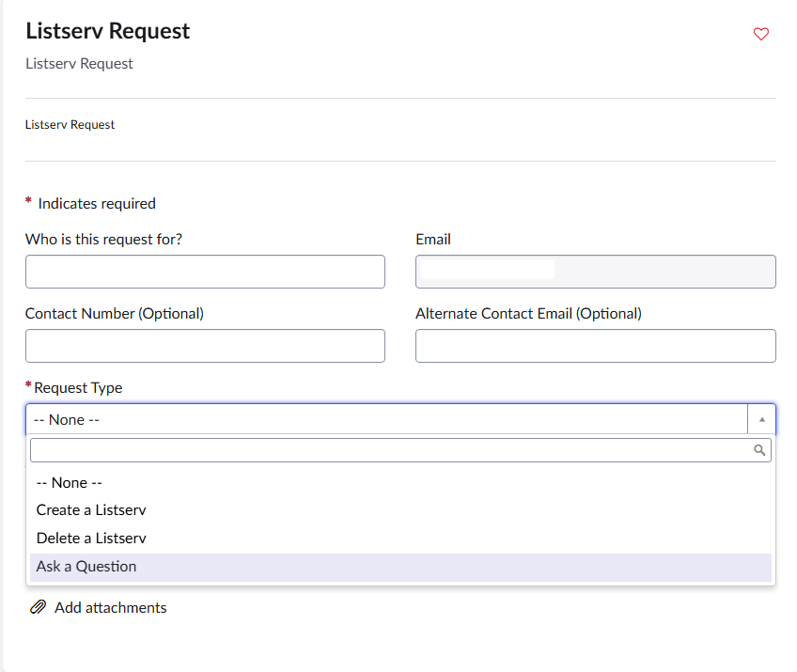Viewport: 797px width, 672px height.
Task: Select 'Delete a Listserv' option
Action: [x=91, y=539]
